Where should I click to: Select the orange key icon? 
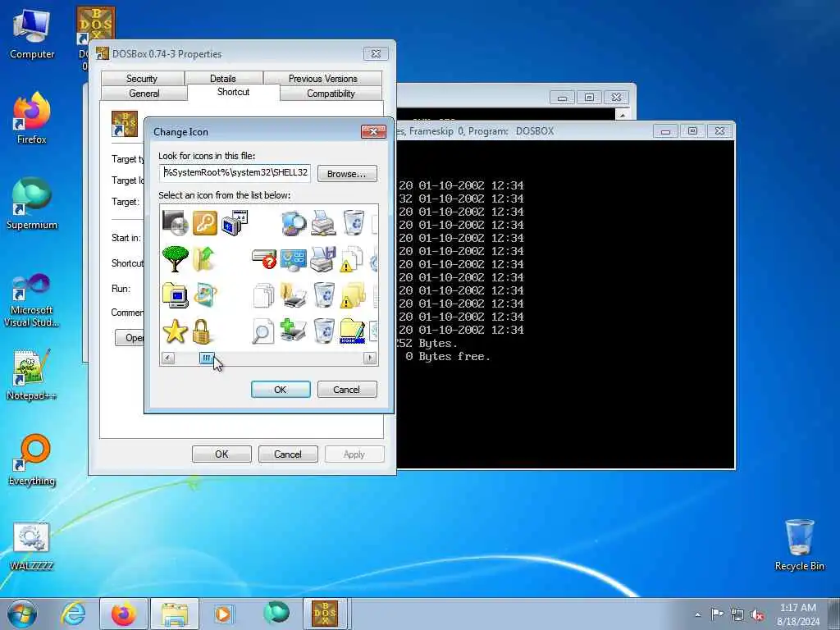[x=204, y=222]
